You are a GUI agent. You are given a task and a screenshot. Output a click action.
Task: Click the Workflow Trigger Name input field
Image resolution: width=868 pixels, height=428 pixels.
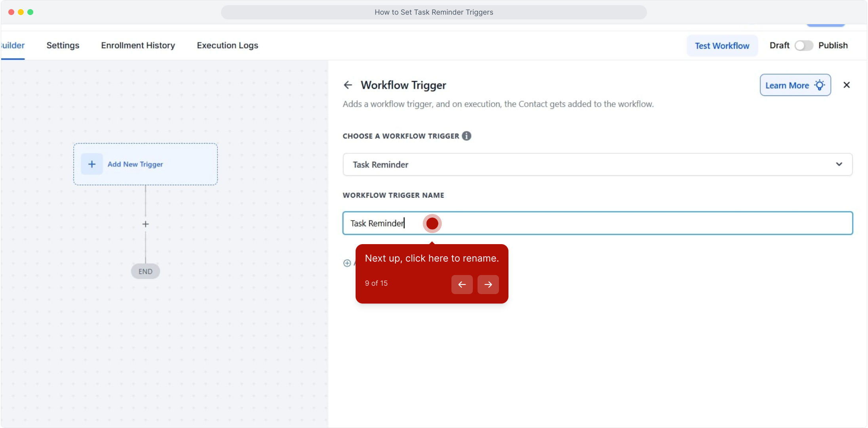pos(634,223)
